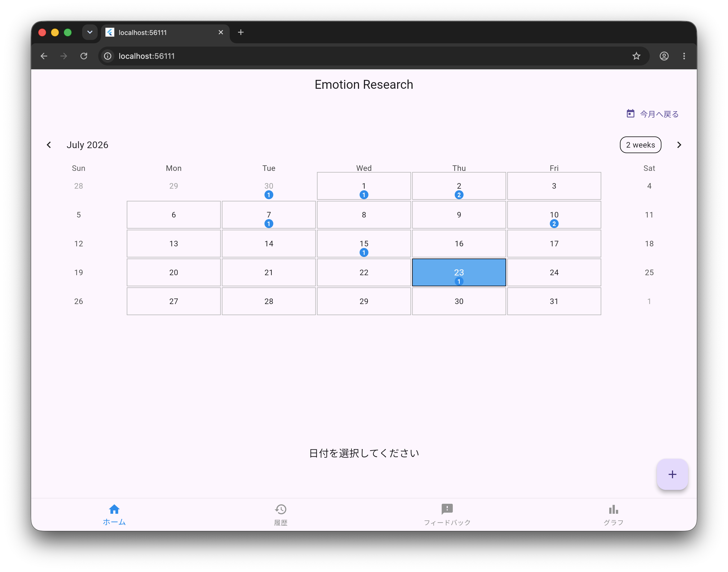
Task: Go to previous month with left chevron
Action: [x=49, y=145]
